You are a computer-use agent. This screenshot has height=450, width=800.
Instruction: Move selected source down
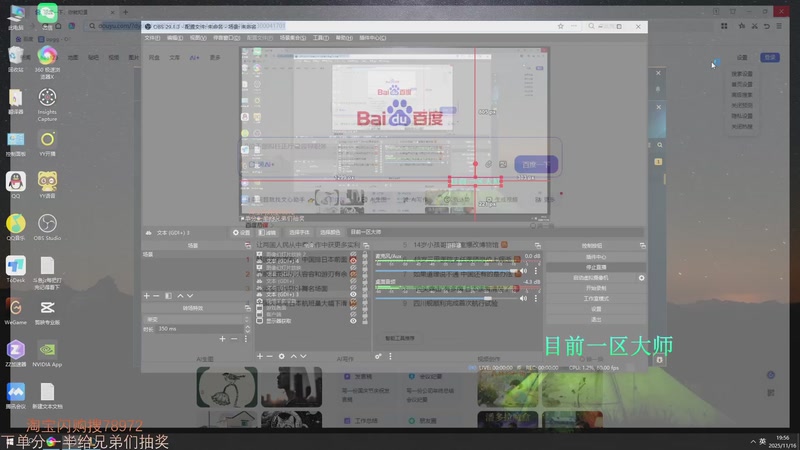coord(304,356)
